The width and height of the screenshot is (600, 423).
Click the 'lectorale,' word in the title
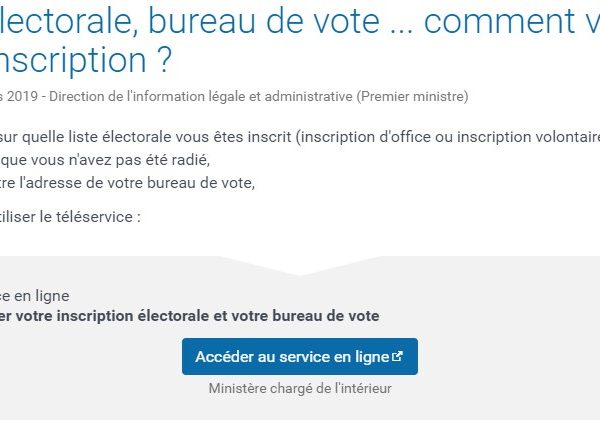(69, 21)
